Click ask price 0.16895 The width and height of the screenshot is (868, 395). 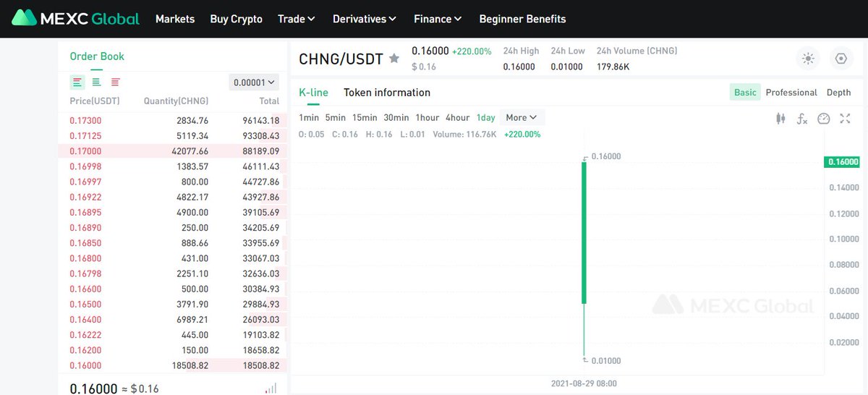(85, 212)
